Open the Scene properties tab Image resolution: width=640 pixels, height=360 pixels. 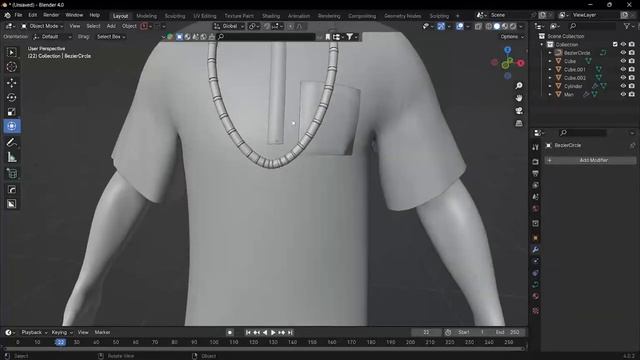pyautogui.click(x=536, y=197)
